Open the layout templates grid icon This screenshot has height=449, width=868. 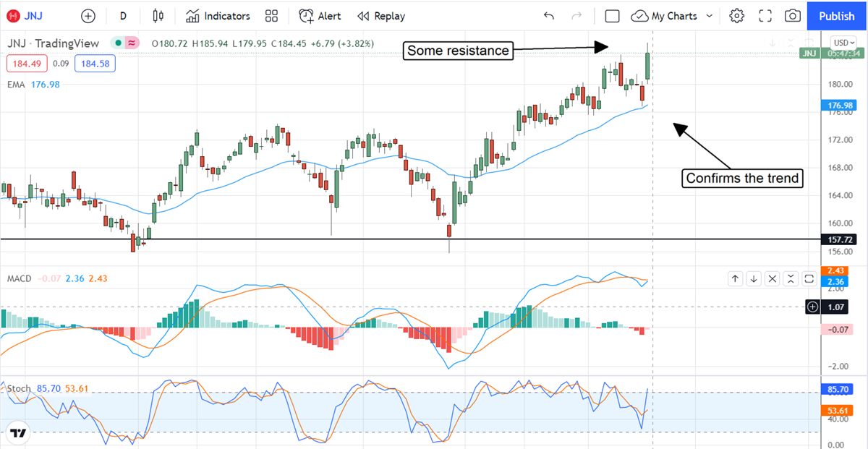point(271,16)
